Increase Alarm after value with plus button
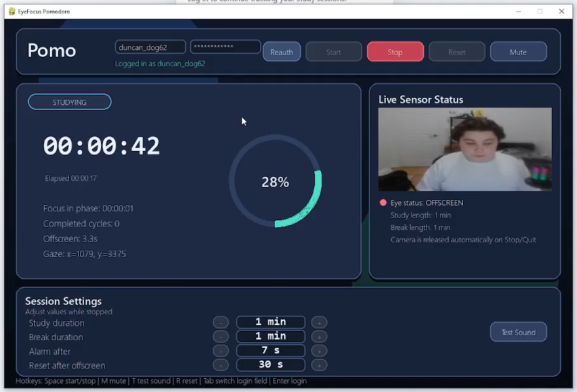Image resolution: width=577 pixels, height=392 pixels. pos(319,351)
